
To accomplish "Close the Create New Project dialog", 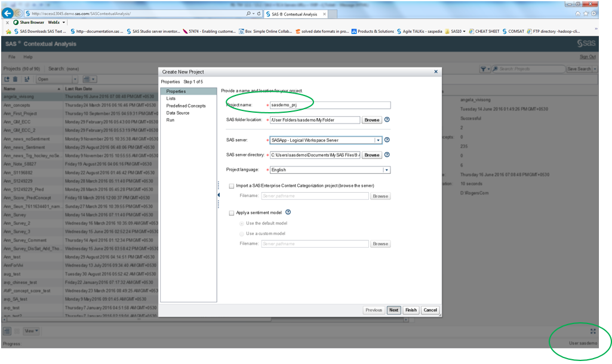I will 436,72.
